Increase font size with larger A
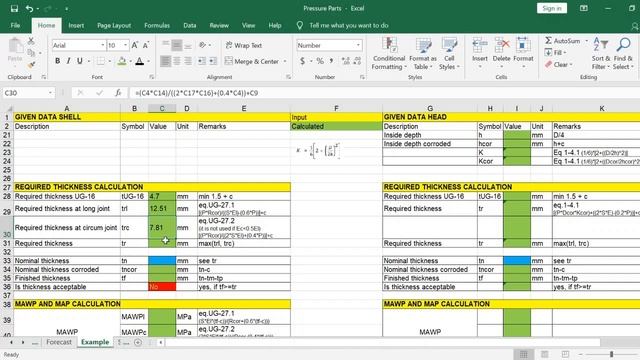 (x=135, y=45)
